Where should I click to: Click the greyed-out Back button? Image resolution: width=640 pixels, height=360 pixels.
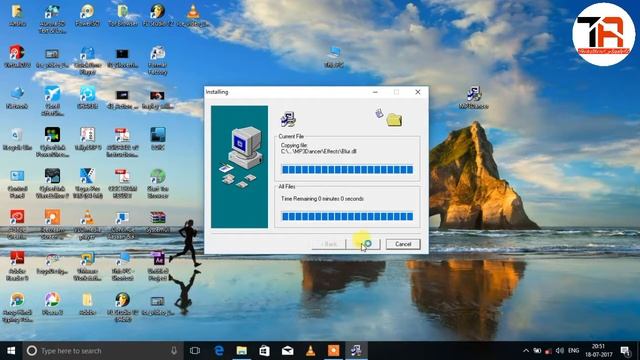[x=329, y=244]
